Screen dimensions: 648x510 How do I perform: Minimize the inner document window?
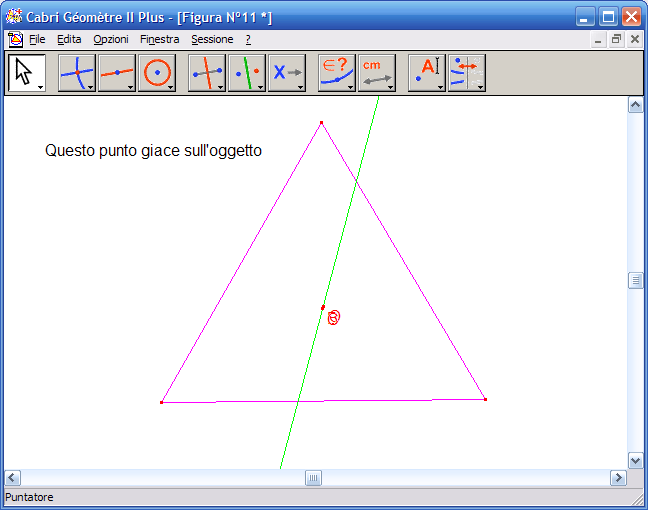[598, 39]
